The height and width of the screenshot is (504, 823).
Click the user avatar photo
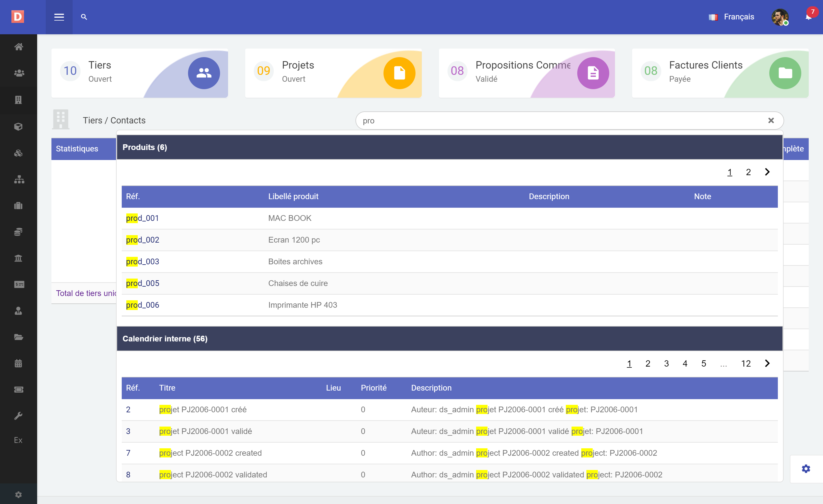tap(780, 17)
